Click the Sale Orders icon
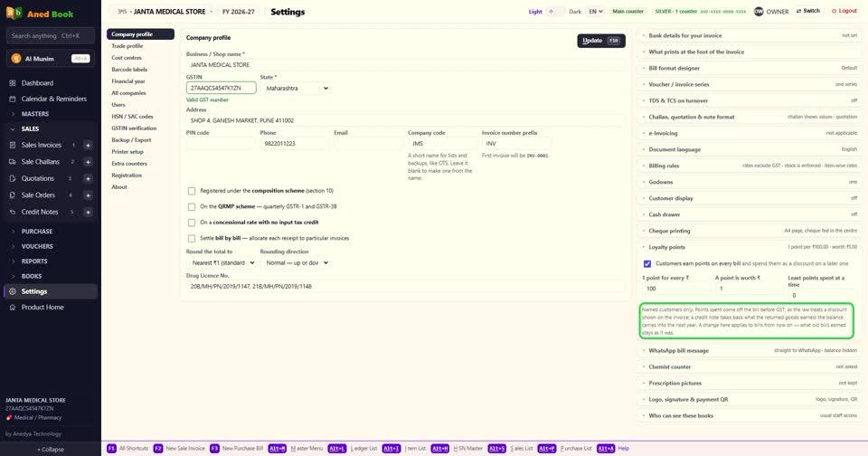This screenshot has height=456, width=868. tap(12, 195)
